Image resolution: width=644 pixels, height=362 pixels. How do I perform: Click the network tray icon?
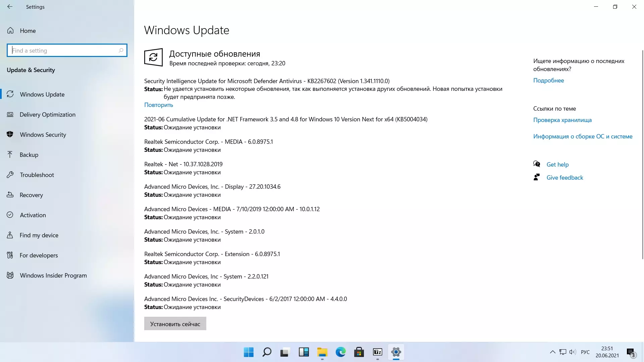tap(563, 352)
